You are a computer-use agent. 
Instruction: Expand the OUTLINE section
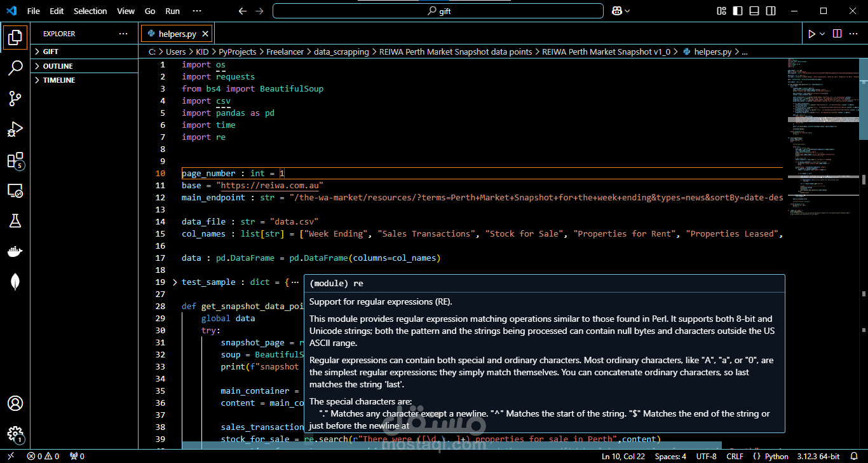click(57, 66)
